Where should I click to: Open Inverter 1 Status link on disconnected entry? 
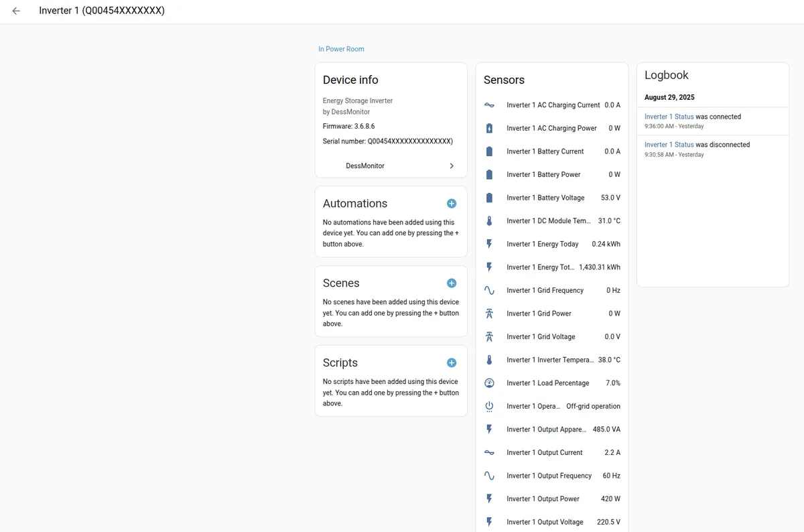click(x=669, y=145)
